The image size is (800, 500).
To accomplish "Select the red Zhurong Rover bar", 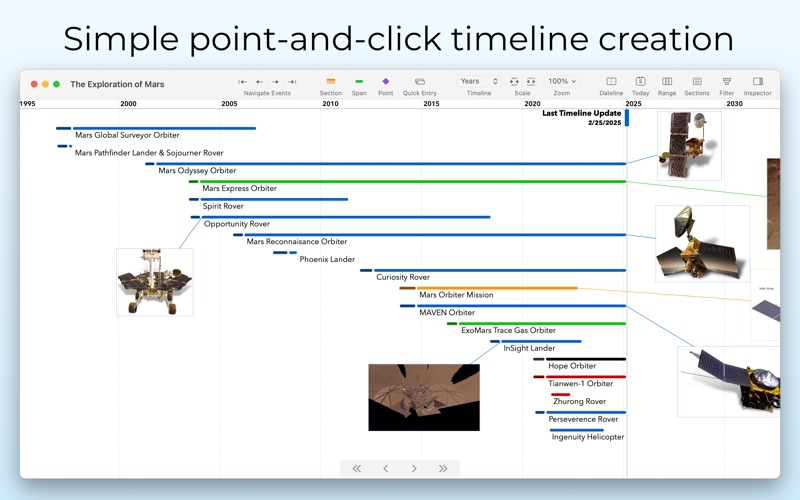I will [560, 394].
